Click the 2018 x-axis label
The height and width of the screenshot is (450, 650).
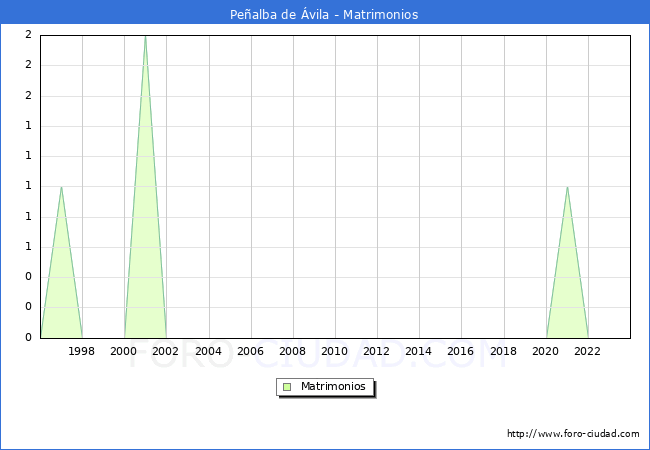coord(503,351)
